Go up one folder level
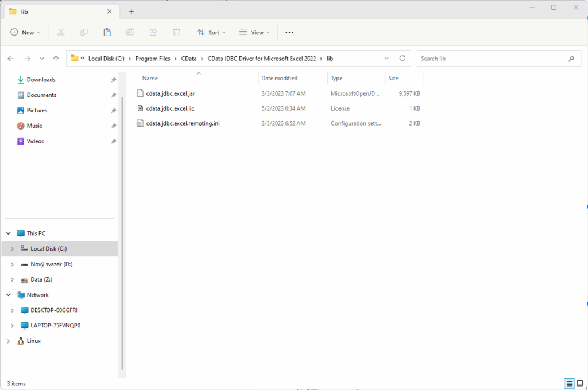Image resolution: width=588 pixels, height=390 pixels. click(56, 58)
